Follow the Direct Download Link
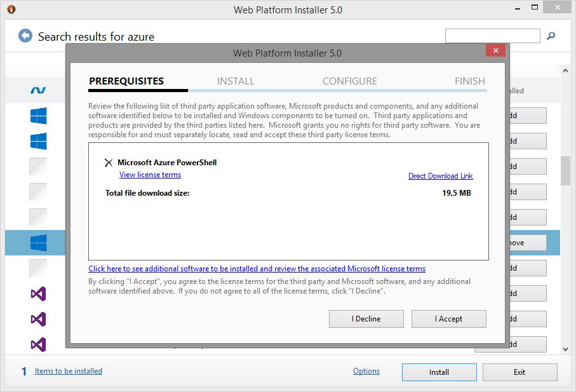 click(x=441, y=176)
